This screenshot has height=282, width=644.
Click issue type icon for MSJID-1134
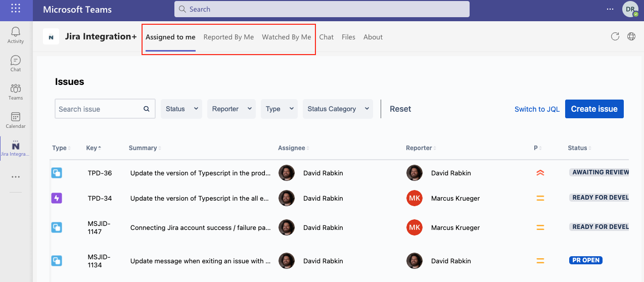coord(57,261)
